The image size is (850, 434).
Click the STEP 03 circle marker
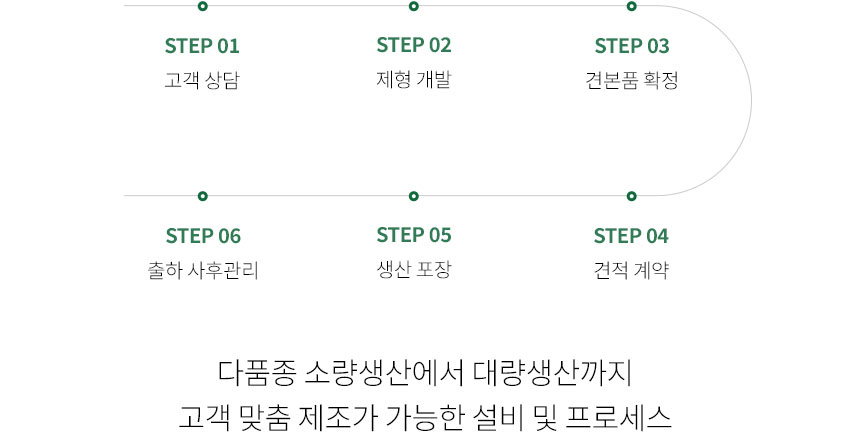632,6
